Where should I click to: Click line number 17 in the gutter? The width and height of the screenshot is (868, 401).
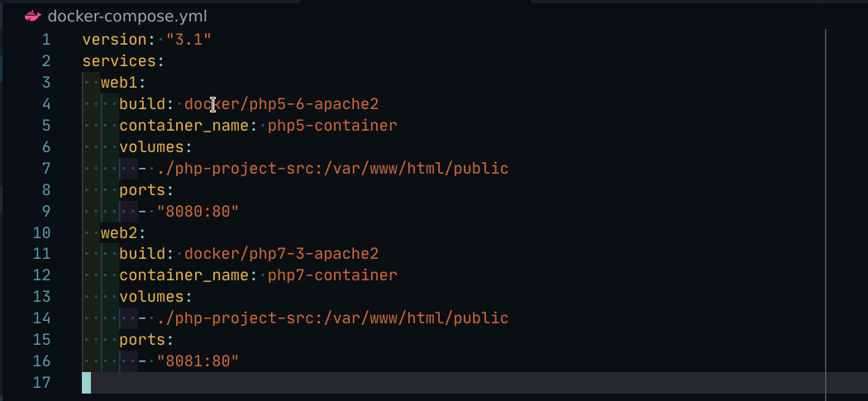point(41,383)
